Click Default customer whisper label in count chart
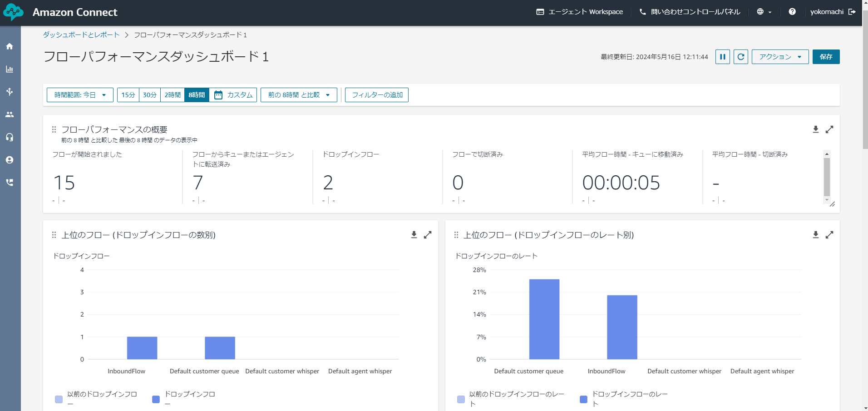 pos(282,371)
